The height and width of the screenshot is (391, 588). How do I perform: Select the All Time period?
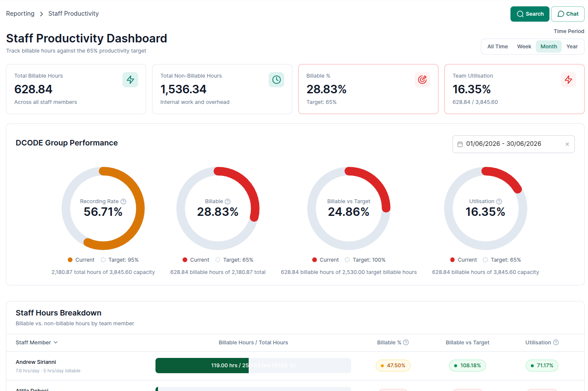tap(497, 47)
